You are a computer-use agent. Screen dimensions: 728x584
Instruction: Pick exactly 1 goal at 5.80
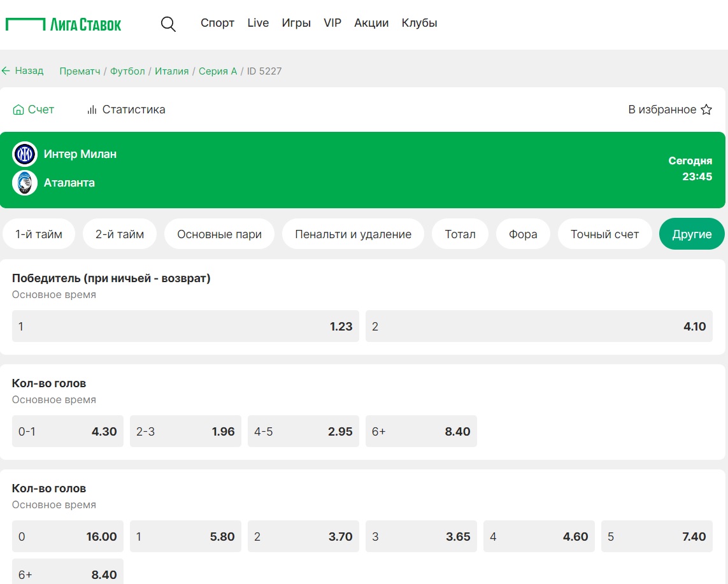pos(186,536)
